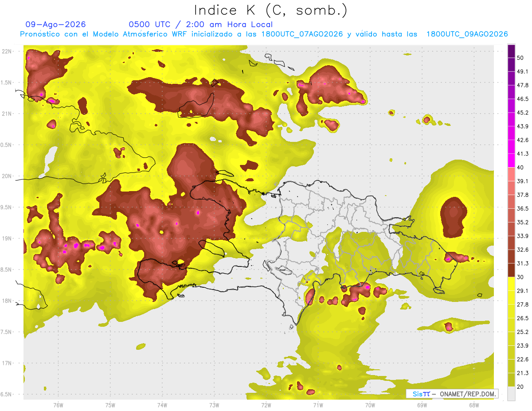532x411 pixels.
Task: Click the "17N" latitude axis label
Action: [x=7, y=363]
